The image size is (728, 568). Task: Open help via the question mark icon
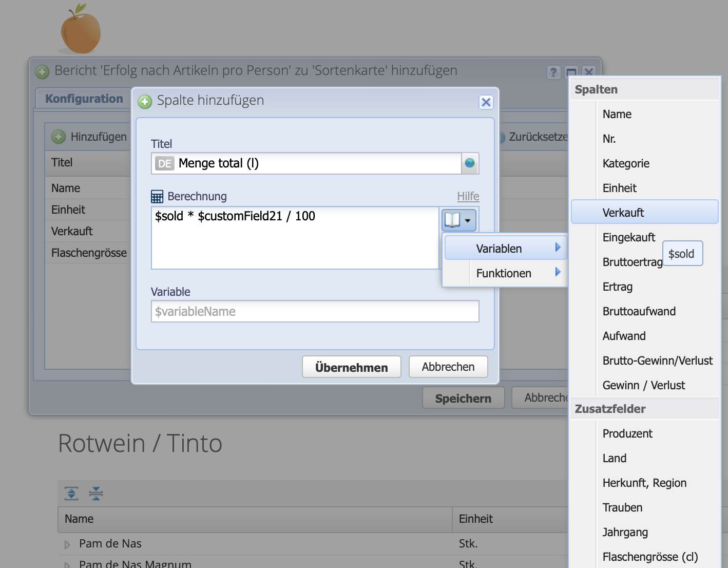pyautogui.click(x=553, y=72)
